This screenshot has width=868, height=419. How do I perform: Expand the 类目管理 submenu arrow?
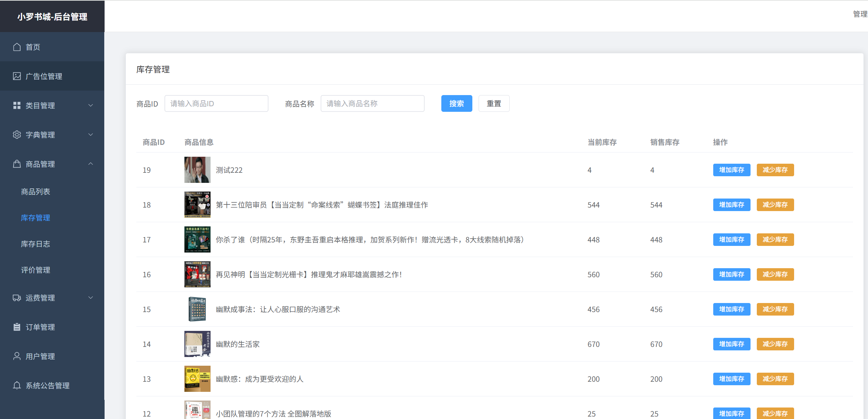click(x=91, y=105)
